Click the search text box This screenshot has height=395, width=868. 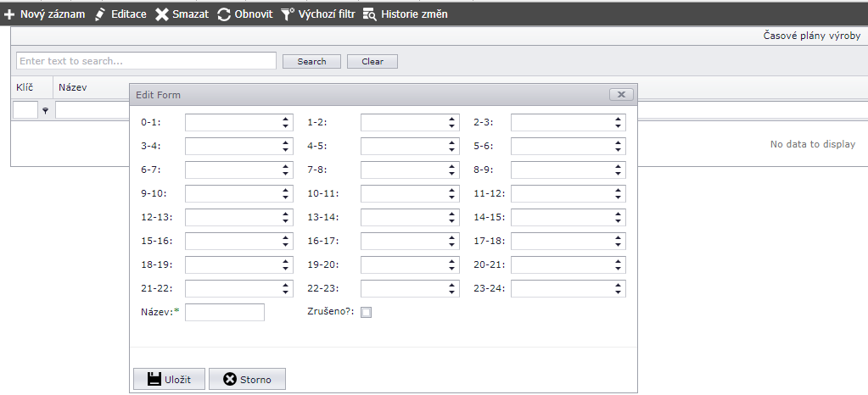click(146, 61)
